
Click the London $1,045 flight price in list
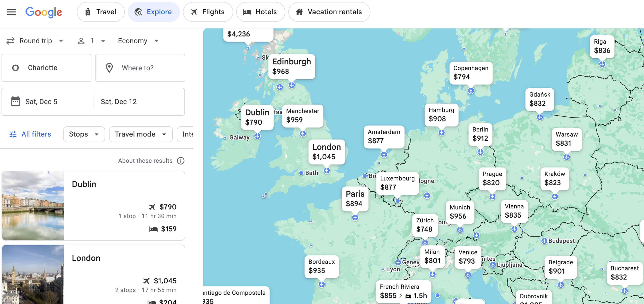(x=165, y=281)
